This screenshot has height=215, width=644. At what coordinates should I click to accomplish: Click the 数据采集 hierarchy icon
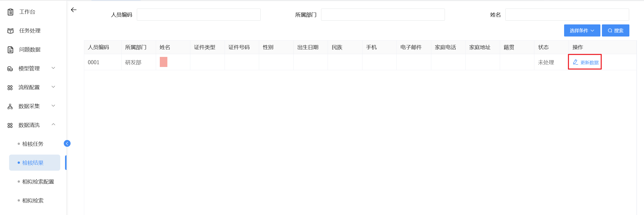point(10,106)
